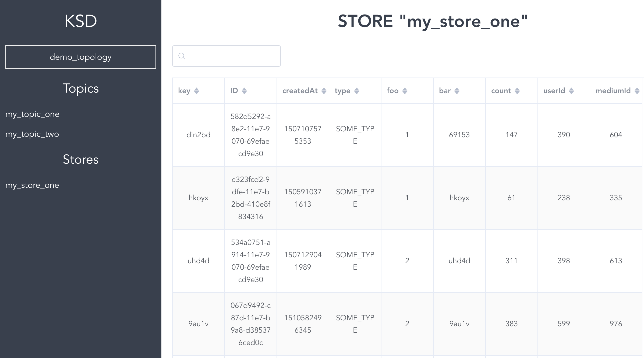Focus the store search input field

231,56
